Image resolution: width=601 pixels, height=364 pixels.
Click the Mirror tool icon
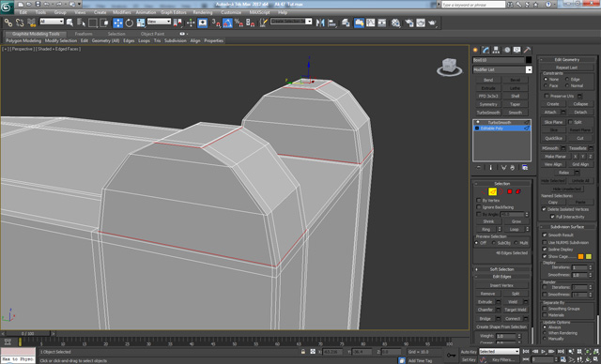(x=320, y=23)
